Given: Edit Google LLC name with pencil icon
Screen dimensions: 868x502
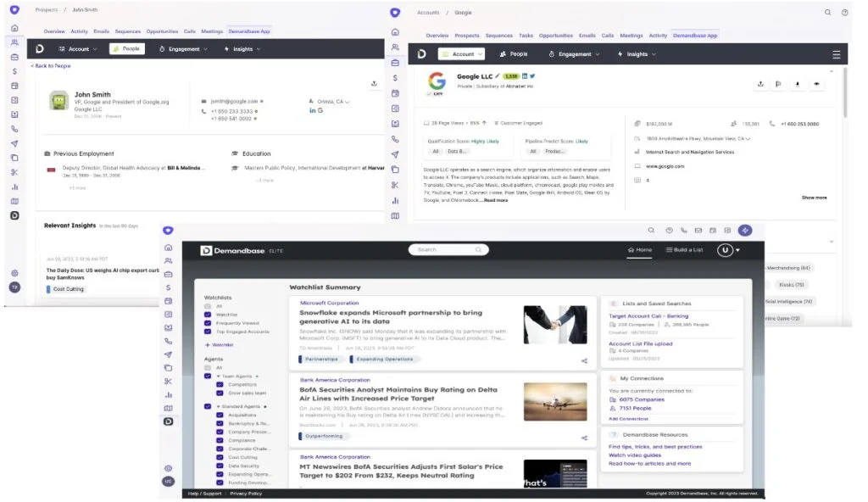Looking at the screenshot, I should [497, 76].
